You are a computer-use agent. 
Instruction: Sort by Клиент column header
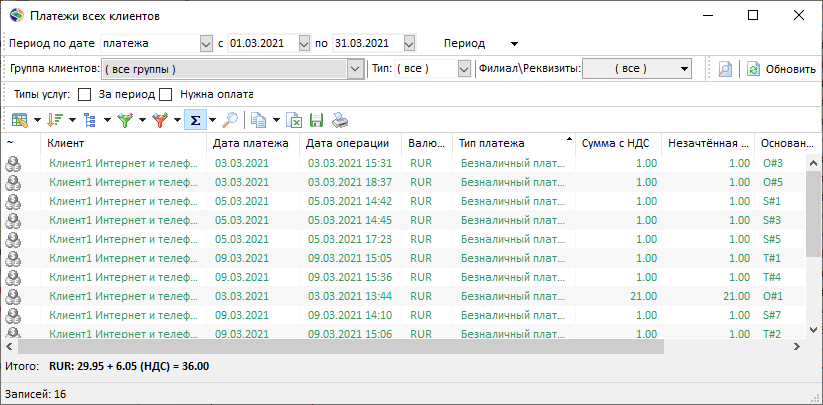123,143
